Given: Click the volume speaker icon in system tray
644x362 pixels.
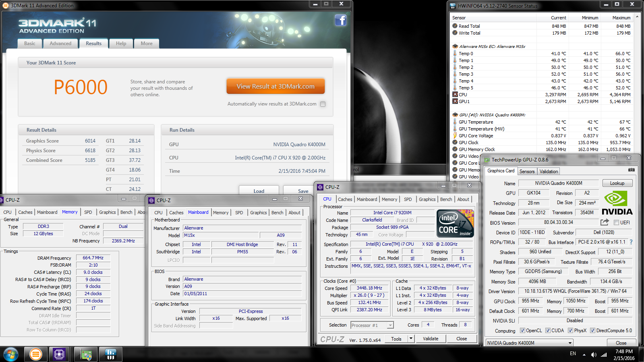Looking at the screenshot, I should coord(593,355).
